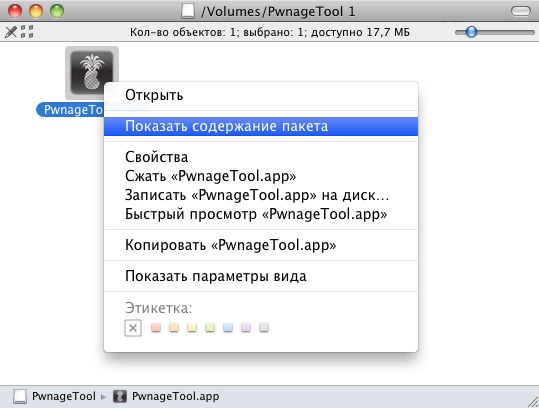Image resolution: width=539 pixels, height=408 pixels.
Task: Apply the blue label color
Action: tap(228, 327)
